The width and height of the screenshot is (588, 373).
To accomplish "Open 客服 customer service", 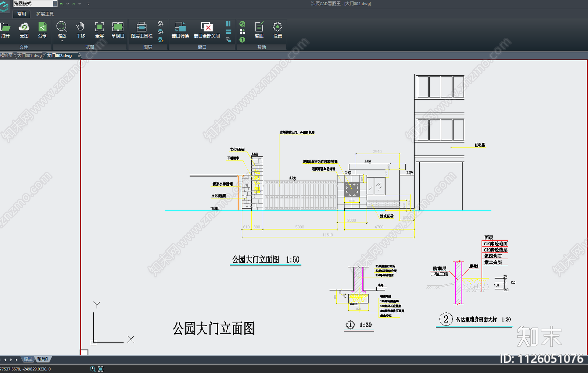I will 259,30.
